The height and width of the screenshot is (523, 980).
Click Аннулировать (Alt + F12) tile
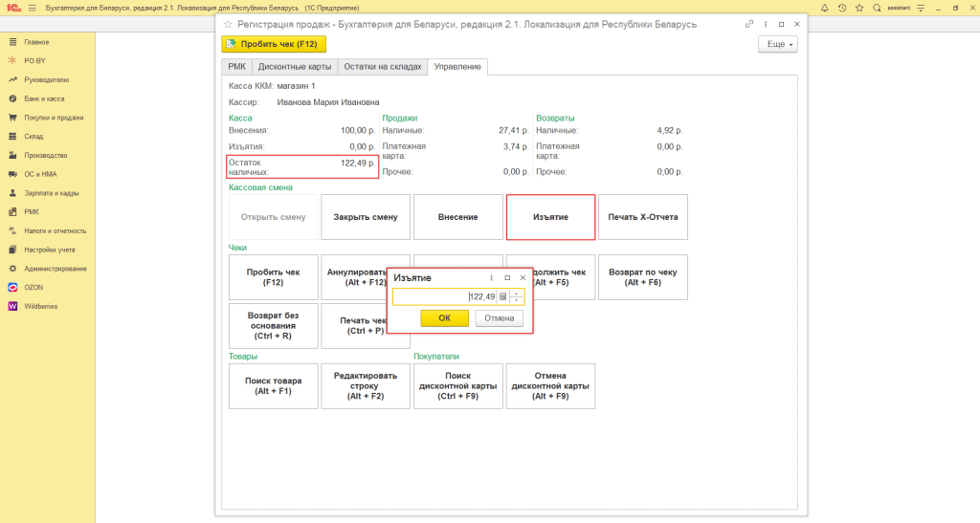(x=354, y=277)
